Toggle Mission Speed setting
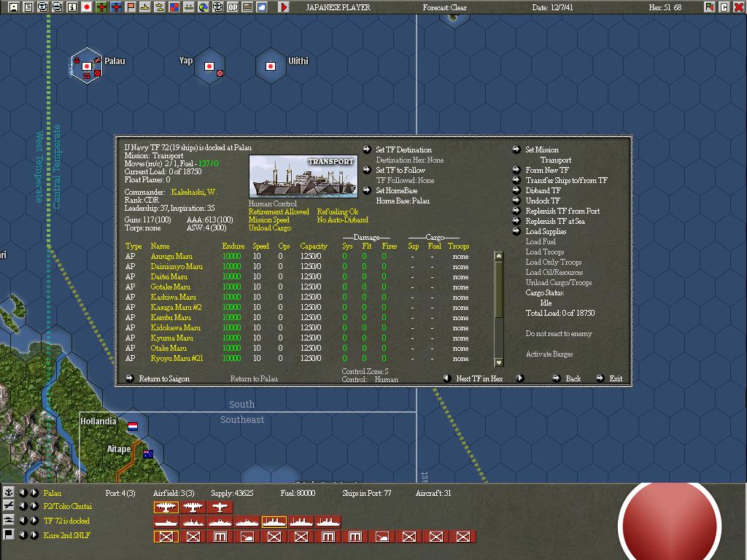Image resolution: width=747 pixels, height=560 pixels. [268, 219]
